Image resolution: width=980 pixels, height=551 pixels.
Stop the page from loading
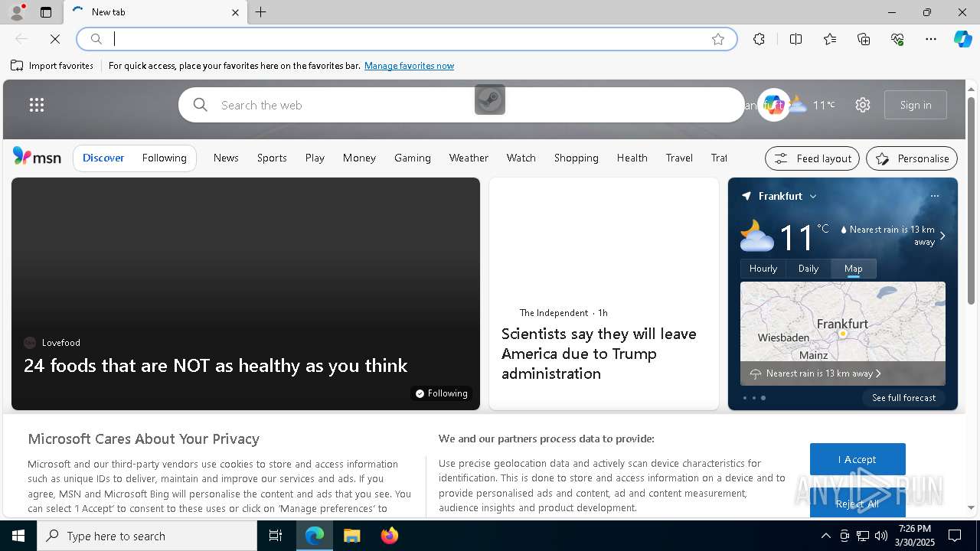click(x=55, y=39)
